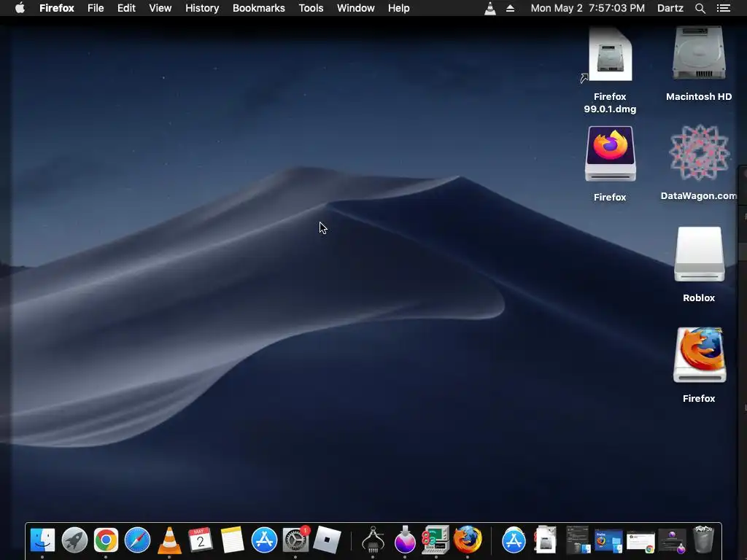Open the Help menu
This screenshot has width=747, height=560.
pos(399,8)
